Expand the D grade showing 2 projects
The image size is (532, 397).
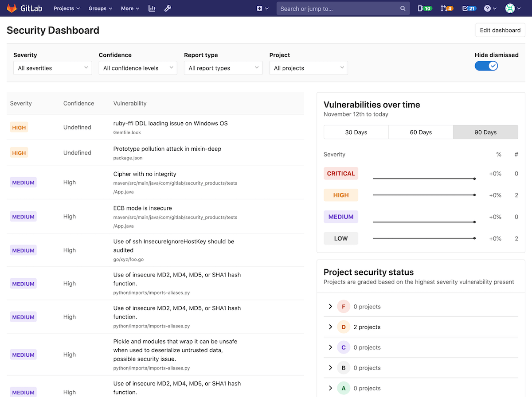[x=330, y=327]
